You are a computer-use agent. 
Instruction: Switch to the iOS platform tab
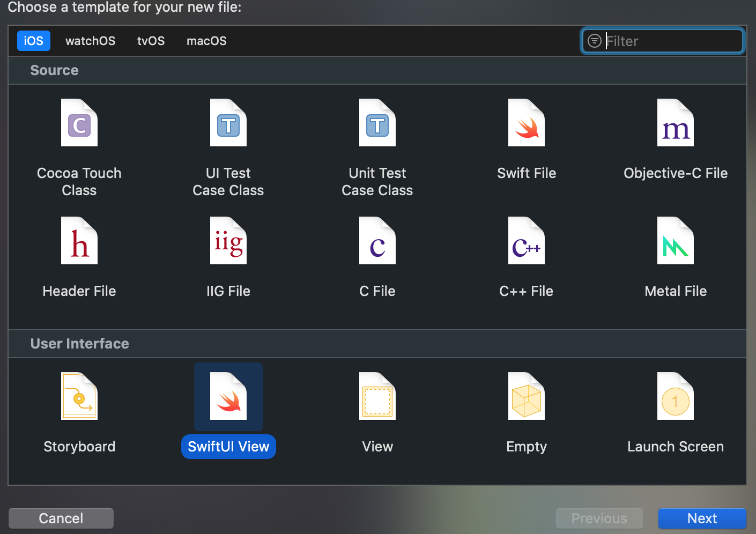[34, 41]
